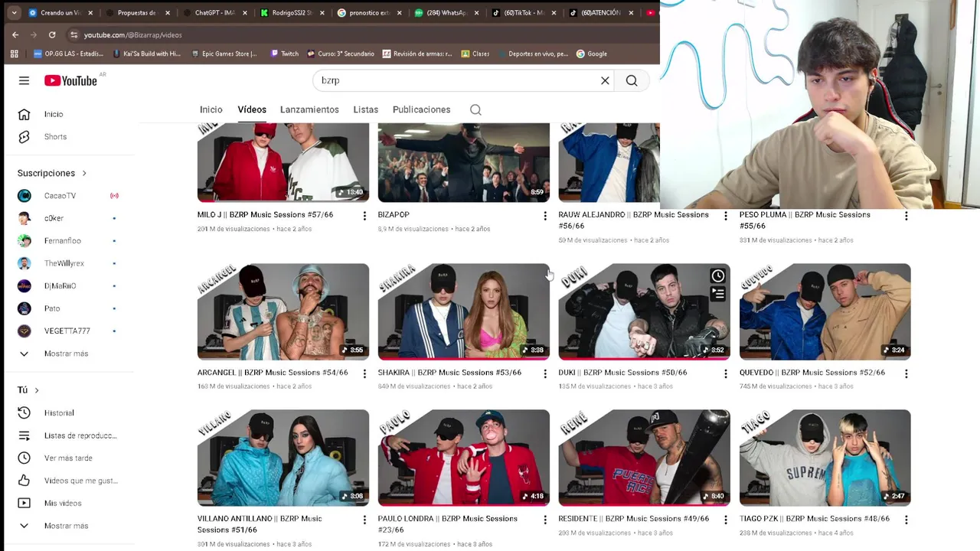Close the Creando un Vi browser tab
980x551 pixels.
click(x=90, y=13)
